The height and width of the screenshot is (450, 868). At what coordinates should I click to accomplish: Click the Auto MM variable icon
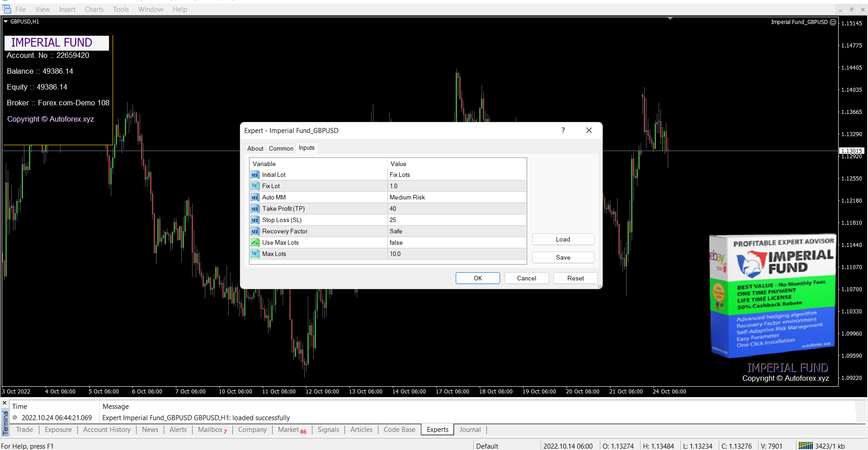[x=255, y=197]
